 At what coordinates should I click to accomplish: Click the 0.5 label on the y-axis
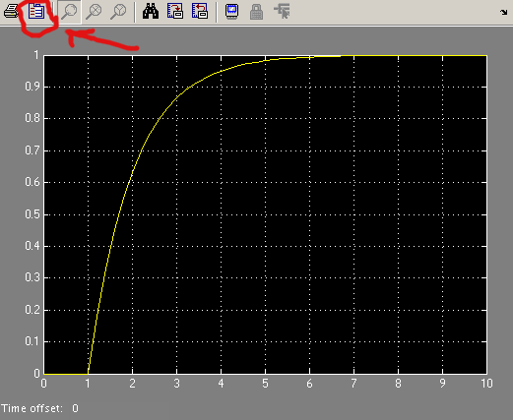tap(32, 214)
